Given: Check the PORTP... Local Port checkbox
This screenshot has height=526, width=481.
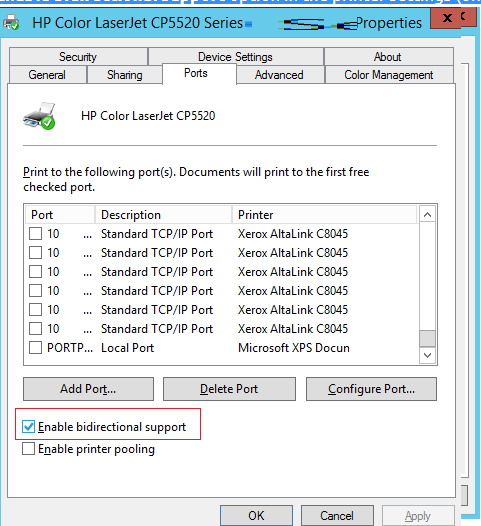Looking at the screenshot, I should click(35, 348).
